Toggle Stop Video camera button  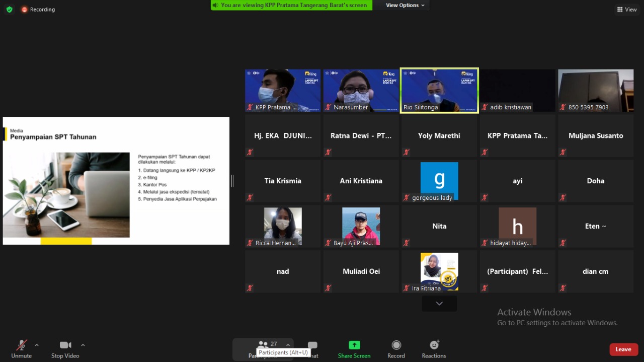(x=65, y=345)
